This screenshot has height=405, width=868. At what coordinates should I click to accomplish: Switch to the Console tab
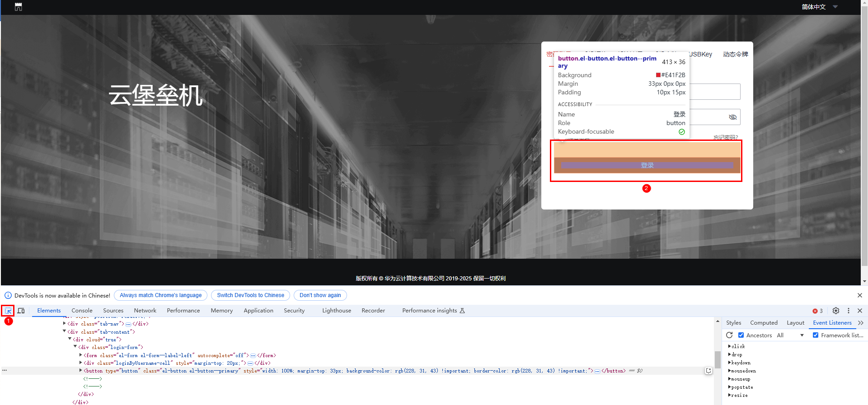pos(82,311)
